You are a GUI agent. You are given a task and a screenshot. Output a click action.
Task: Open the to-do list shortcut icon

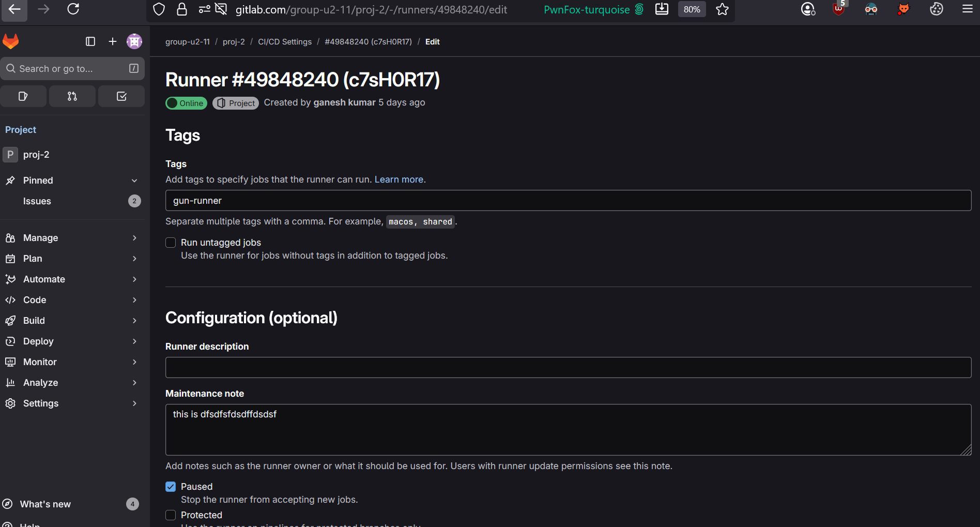tap(121, 96)
